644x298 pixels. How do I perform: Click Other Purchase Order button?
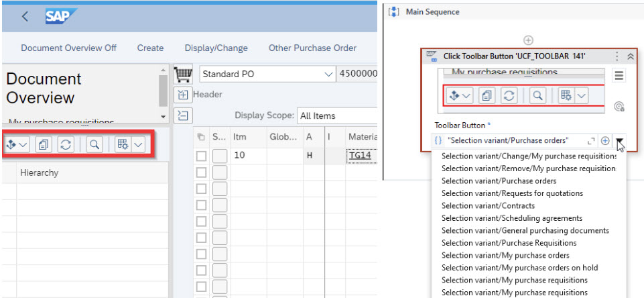point(312,48)
